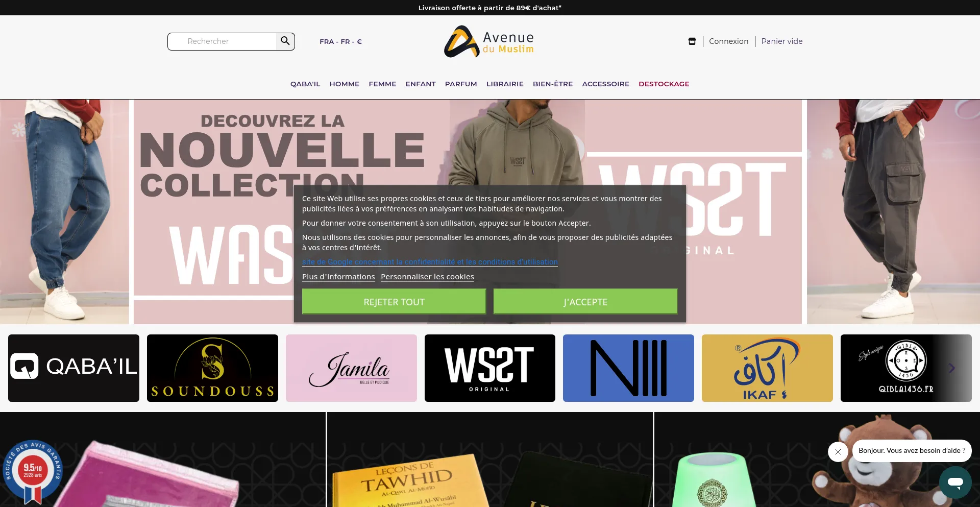The image size is (980, 507).
Task: Click the search magnifier icon
Action: click(x=285, y=41)
